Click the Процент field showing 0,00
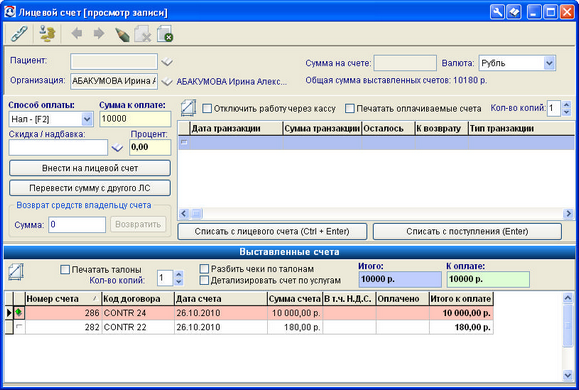Screen dimensions: 579x390 click(x=150, y=147)
